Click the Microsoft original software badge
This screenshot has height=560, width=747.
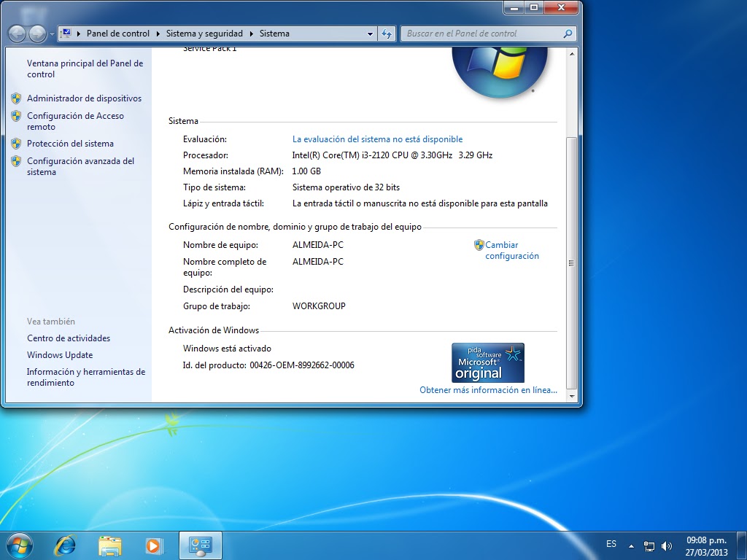(488, 362)
